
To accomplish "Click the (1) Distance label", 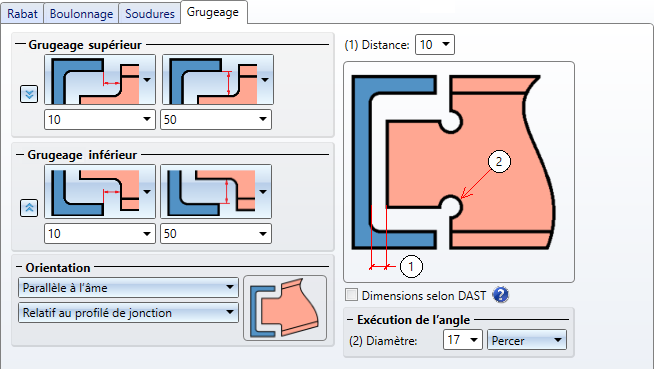I will coord(377,45).
